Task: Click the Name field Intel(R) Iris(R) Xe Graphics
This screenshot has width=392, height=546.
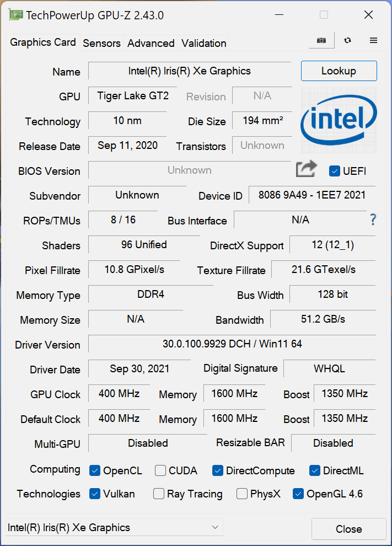Action: click(190, 71)
